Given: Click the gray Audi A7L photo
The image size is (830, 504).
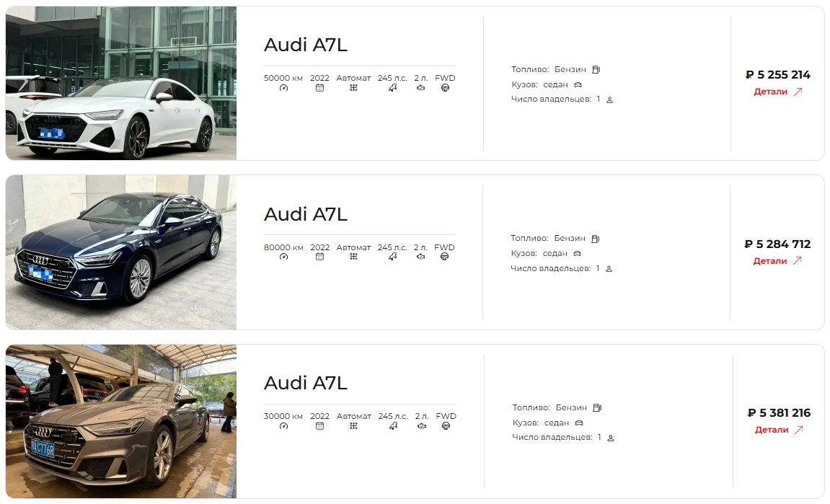Looking at the screenshot, I should tap(120, 421).
